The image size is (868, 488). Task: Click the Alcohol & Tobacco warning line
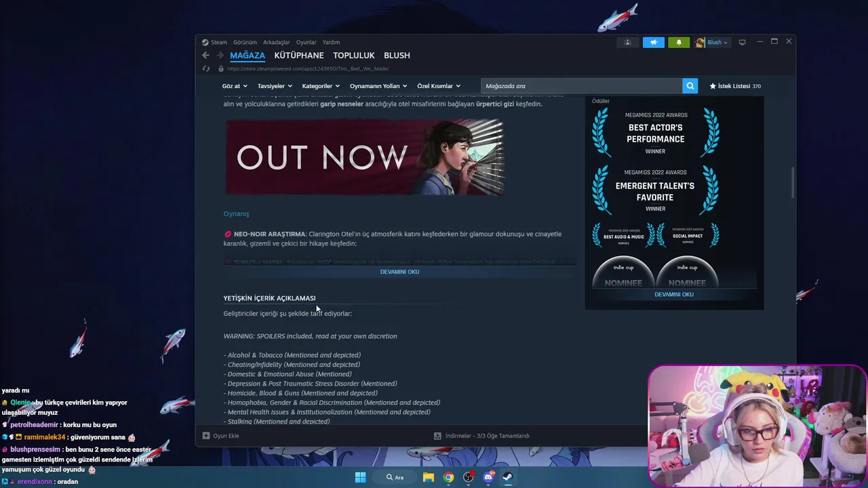coord(292,355)
